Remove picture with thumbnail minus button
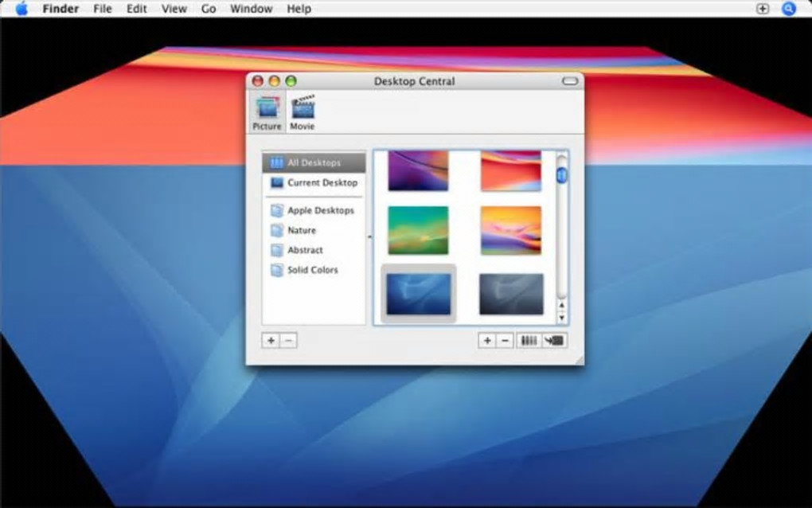 point(506,340)
